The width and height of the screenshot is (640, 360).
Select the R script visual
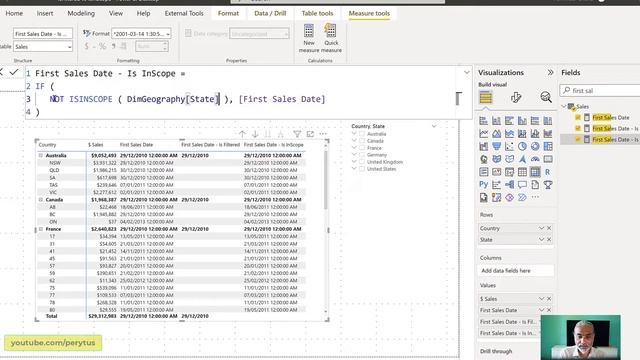(x=548, y=172)
